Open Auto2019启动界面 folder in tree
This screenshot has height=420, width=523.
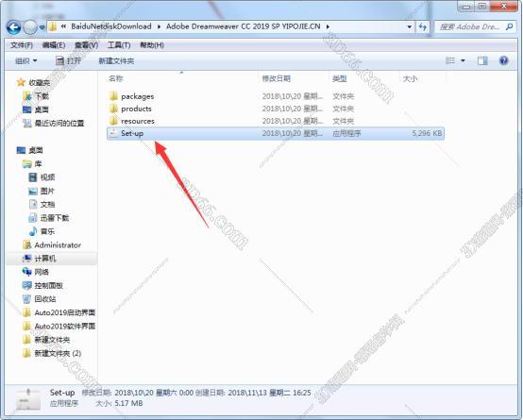click(x=65, y=312)
